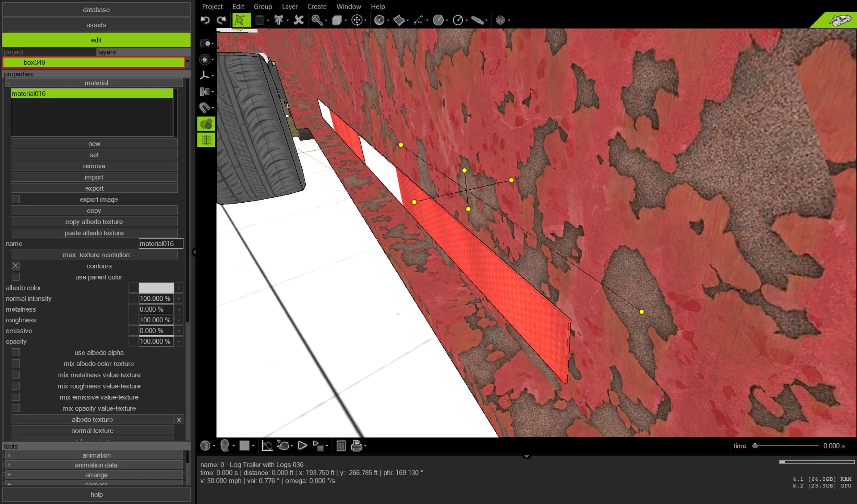Screen dimensions: 857x504
Task: Click the redo arrow icon
Action: [221, 20]
